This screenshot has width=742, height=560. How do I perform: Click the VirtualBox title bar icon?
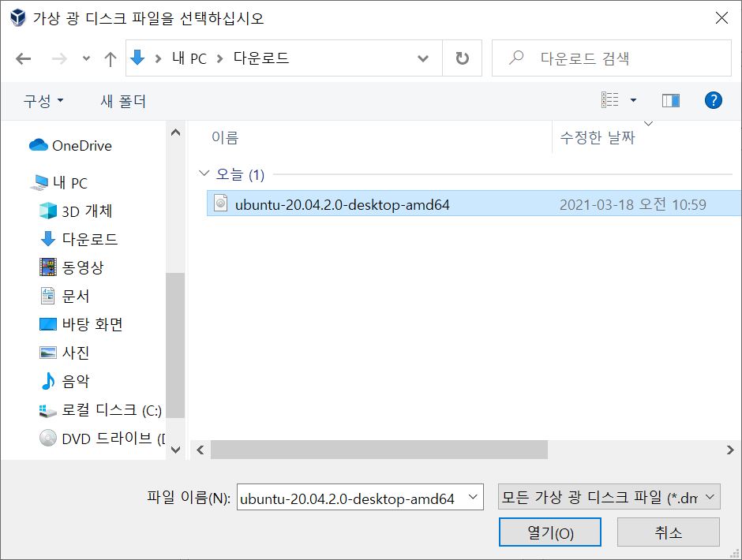coord(18,17)
